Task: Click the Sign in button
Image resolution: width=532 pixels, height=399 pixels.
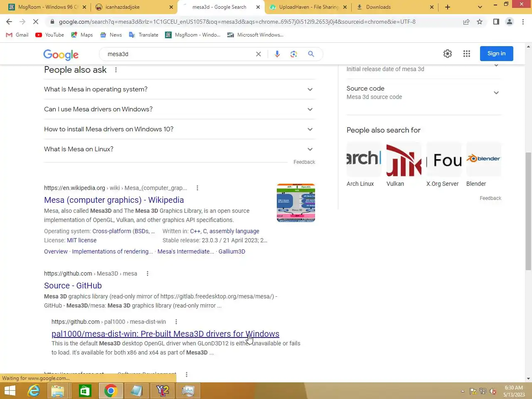Action: point(496,54)
